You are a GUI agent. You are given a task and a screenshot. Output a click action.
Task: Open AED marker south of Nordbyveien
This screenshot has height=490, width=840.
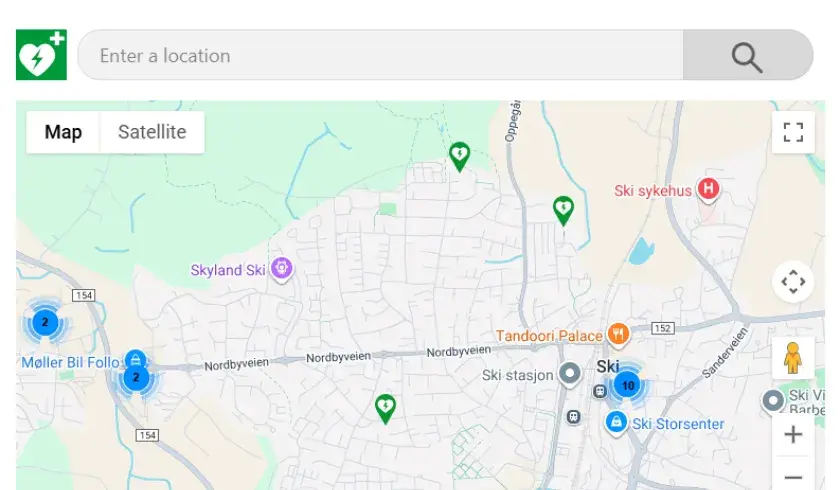coord(385,407)
